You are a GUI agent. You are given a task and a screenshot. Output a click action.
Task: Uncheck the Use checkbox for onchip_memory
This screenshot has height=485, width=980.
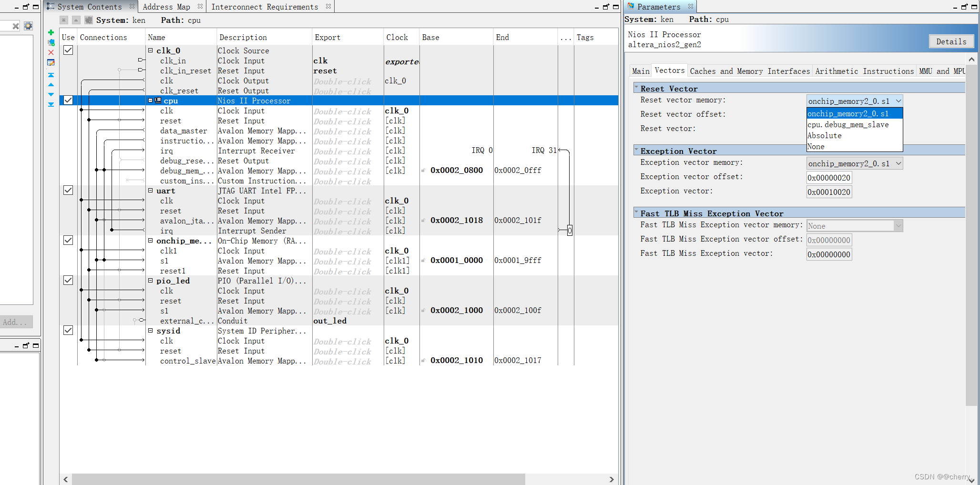click(68, 240)
